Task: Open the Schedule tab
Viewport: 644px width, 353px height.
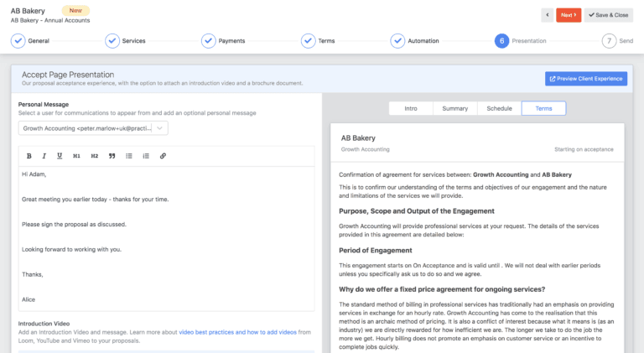Action: pos(499,108)
